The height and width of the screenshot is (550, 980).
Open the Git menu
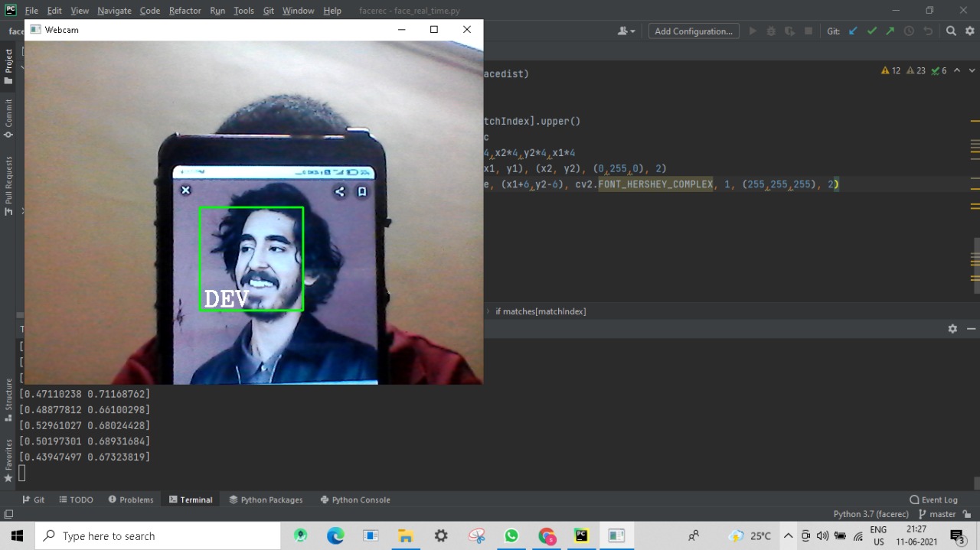pyautogui.click(x=269, y=11)
